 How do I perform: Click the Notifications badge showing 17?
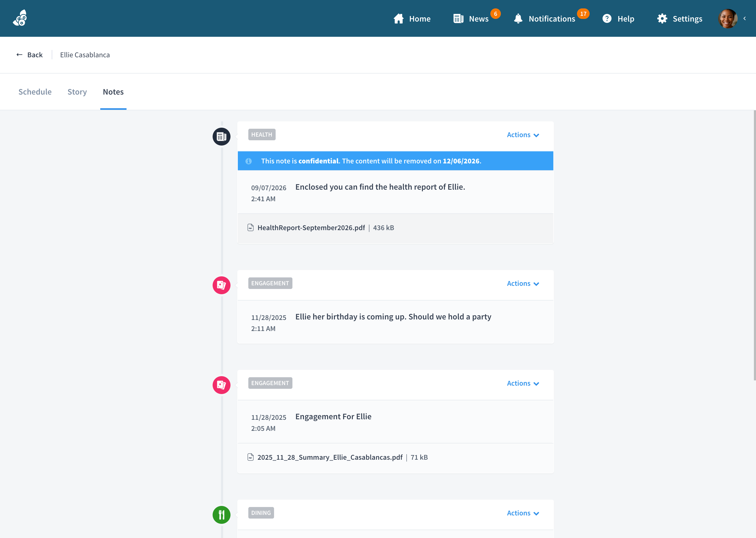click(x=583, y=14)
